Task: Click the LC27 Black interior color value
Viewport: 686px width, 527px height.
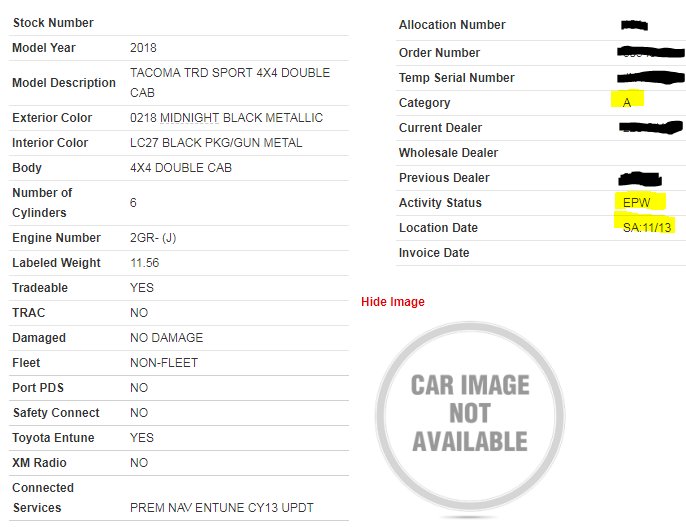Action: click(216, 143)
